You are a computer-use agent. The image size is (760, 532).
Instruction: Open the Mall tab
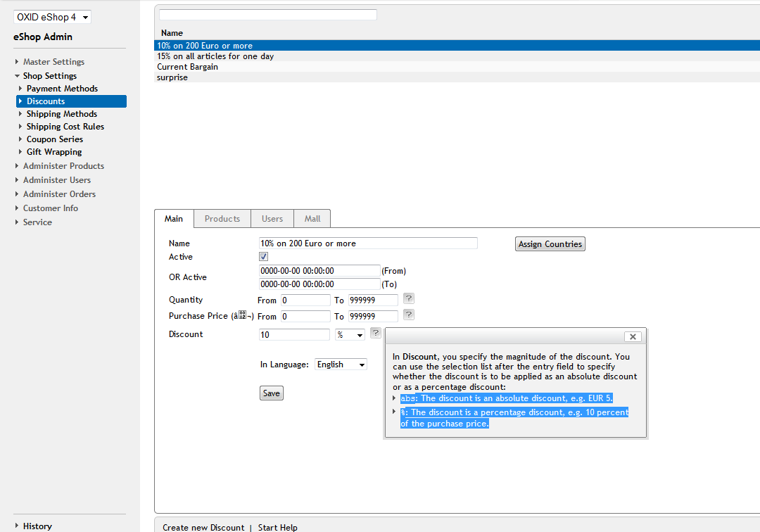tap(312, 219)
